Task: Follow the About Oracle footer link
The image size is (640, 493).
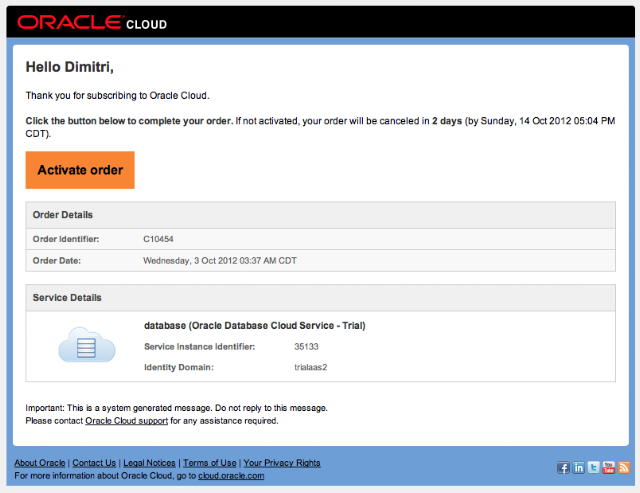Action: point(40,463)
